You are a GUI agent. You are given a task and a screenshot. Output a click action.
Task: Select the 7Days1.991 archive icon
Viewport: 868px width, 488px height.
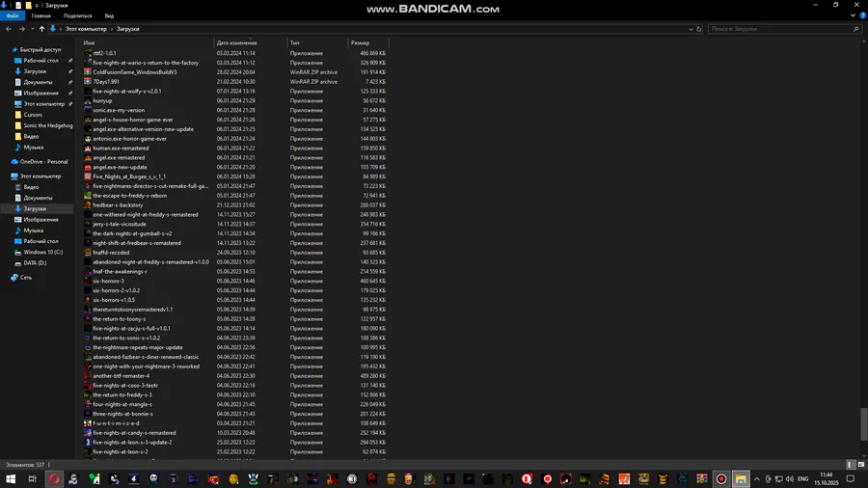pos(88,81)
